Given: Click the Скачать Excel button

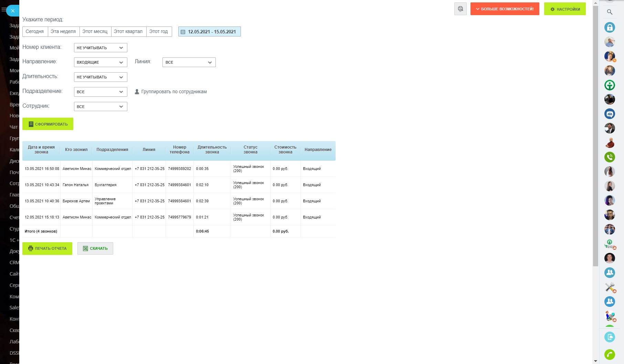Looking at the screenshot, I should (x=95, y=248).
